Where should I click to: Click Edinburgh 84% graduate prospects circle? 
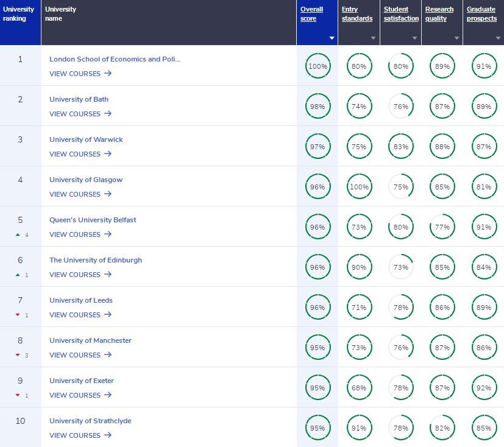coord(484,267)
